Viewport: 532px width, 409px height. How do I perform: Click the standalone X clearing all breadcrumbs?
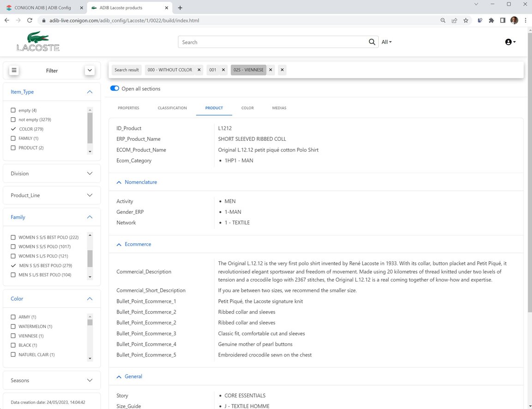[x=282, y=70]
